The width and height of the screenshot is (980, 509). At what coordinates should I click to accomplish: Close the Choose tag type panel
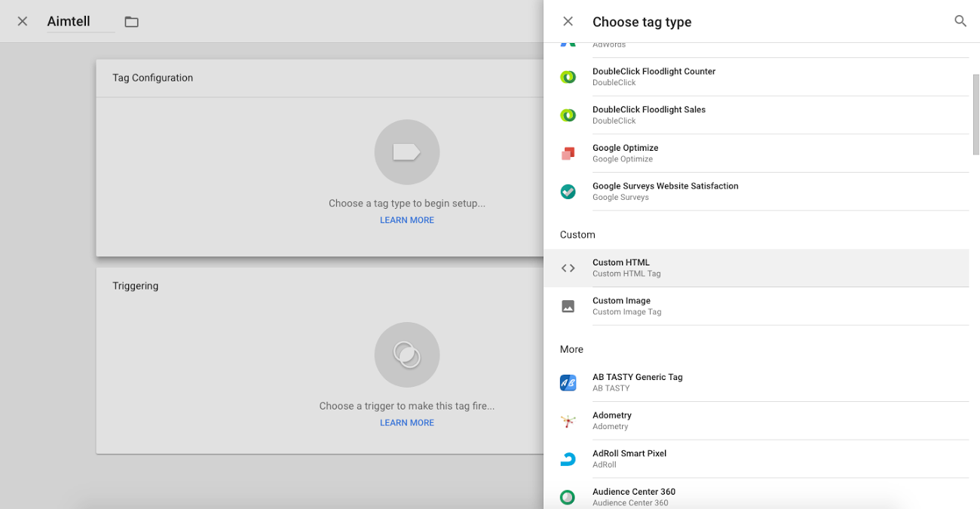tap(568, 22)
